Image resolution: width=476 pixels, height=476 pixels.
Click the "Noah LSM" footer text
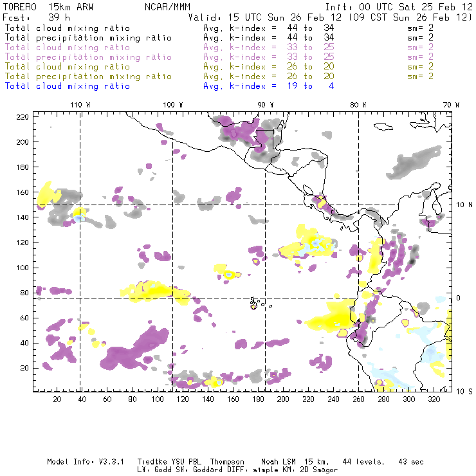[279, 462]
